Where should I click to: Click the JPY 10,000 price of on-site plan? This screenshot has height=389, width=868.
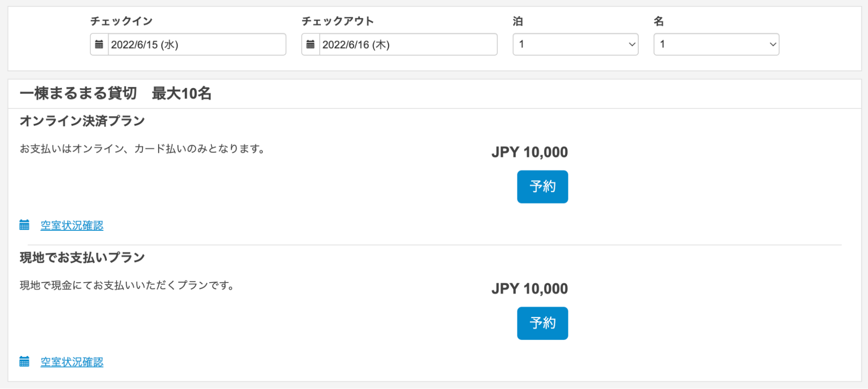point(529,289)
